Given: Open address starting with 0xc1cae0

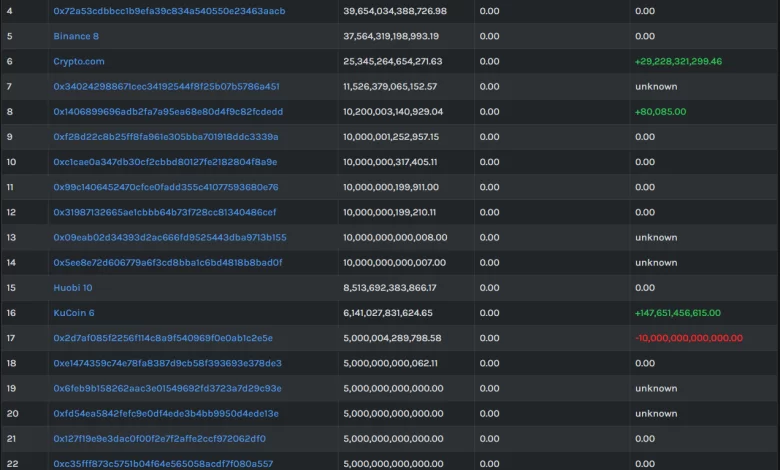Looking at the screenshot, I should pyautogui.click(x=166, y=162).
